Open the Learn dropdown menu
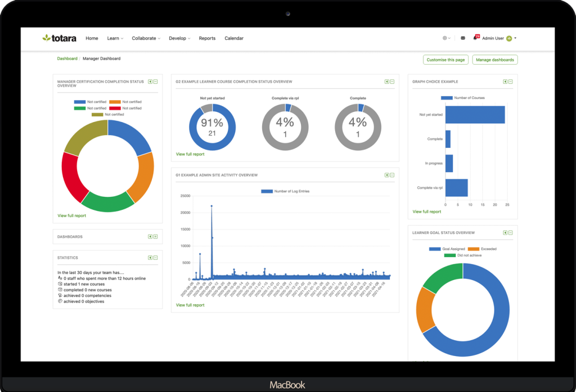This screenshot has width=576, height=392. [115, 38]
